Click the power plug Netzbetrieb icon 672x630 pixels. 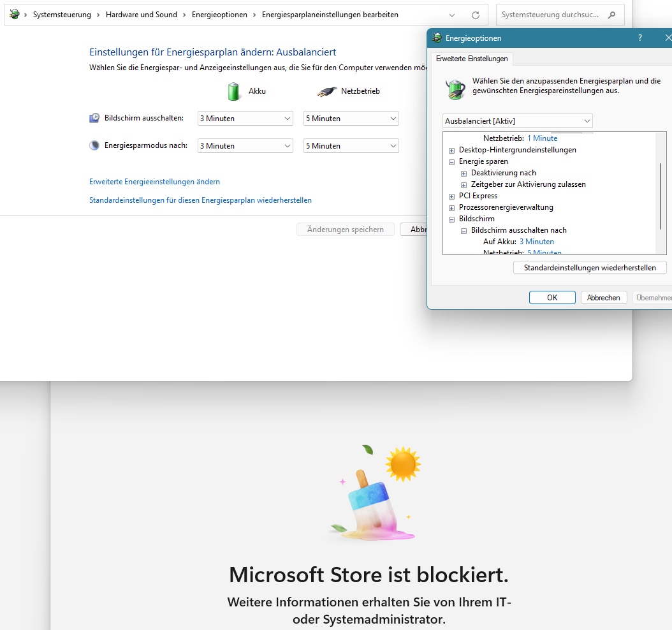point(326,91)
